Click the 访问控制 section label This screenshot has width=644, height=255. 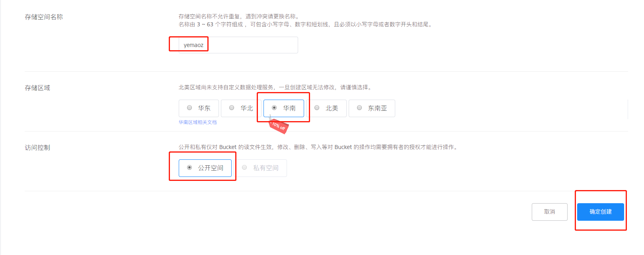[x=37, y=147]
